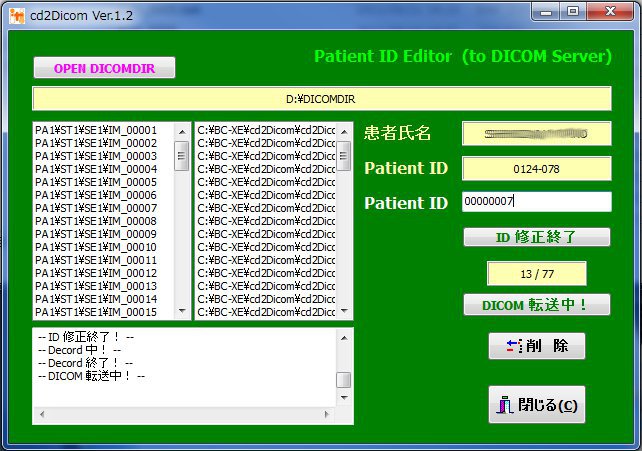Select PA1¥ST1¥SE1¥IM_00007 in file list
Screen dimensions: 642x451
(x=96, y=208)
